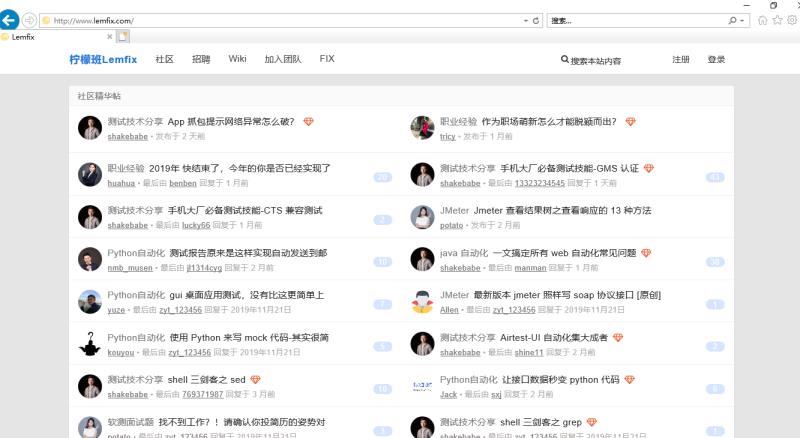Open the 社区 navigation menu item
The image size is (800, 438).
pyautogui.click(x=164, y=59)
